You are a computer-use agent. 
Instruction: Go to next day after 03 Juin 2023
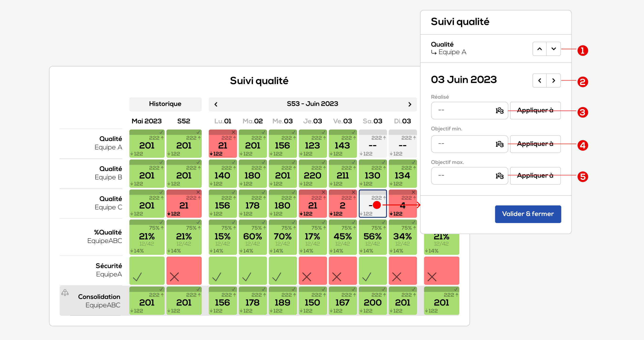pos(553,81)
